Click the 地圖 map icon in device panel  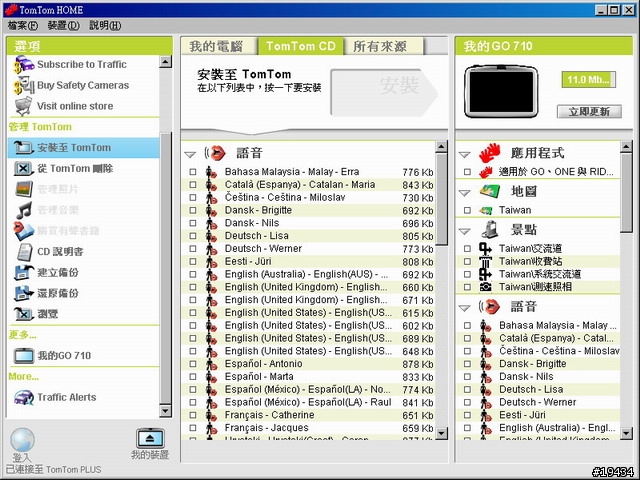(489, 191)
